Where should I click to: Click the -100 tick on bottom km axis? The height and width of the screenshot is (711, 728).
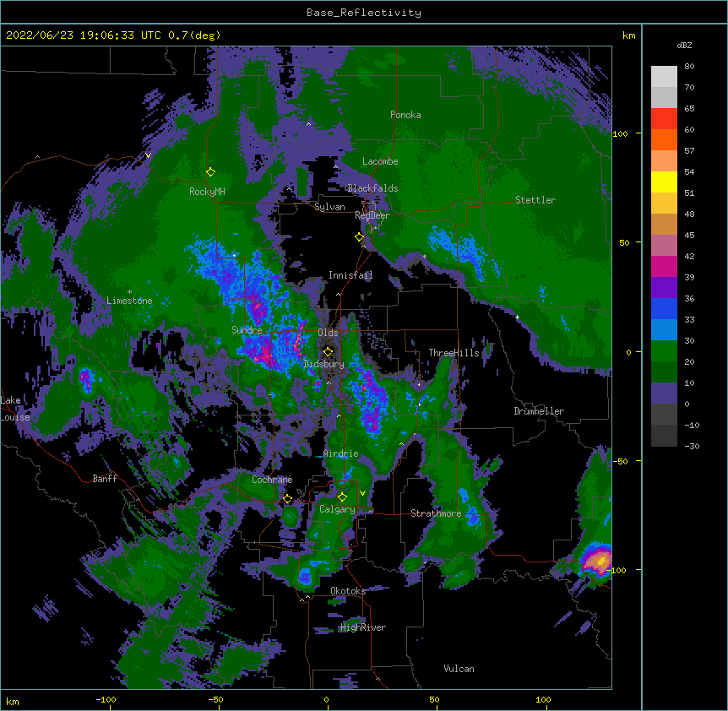pos(106,700)
